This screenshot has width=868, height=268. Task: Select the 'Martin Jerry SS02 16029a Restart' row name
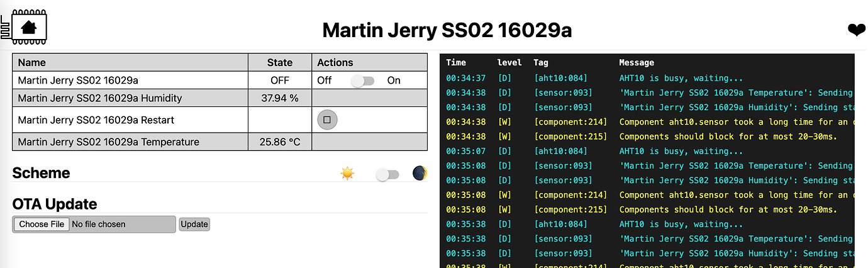pos(96,120)
